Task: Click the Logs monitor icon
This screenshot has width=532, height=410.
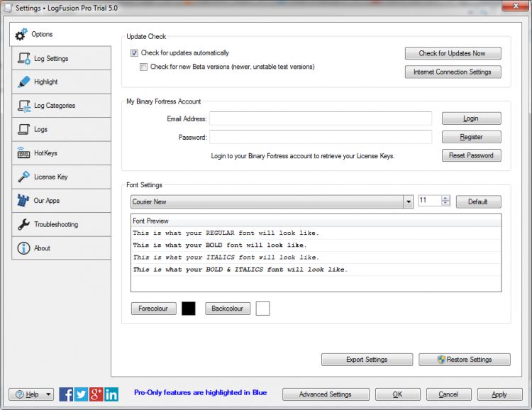Action: click(x=23, y=129)
